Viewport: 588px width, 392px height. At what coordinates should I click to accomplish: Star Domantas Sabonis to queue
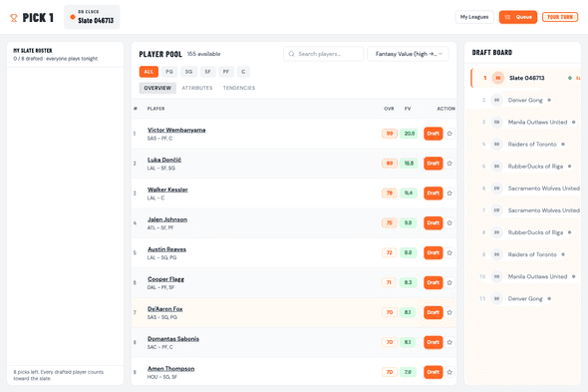(x=449, y=342)
